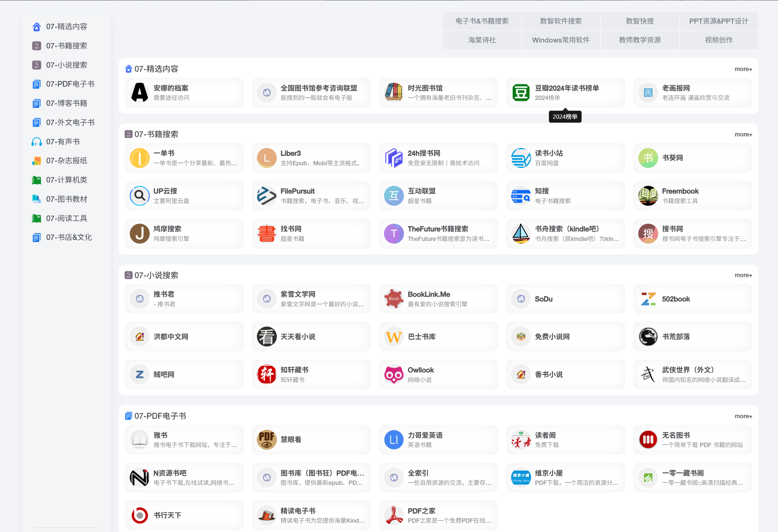Viewport: 778px width, 532px height.
Task: Switch to the 数智快搜 tab
Action: 640,21
